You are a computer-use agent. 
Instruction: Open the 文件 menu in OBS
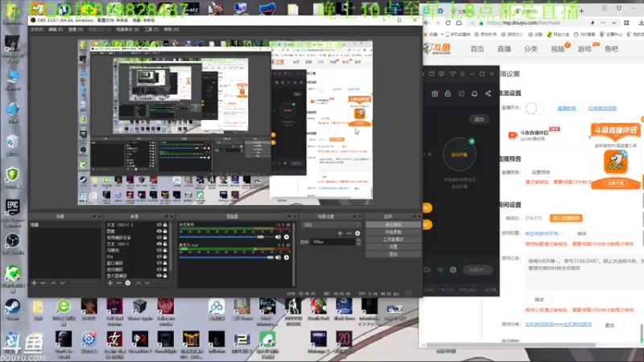pos(37,30)
